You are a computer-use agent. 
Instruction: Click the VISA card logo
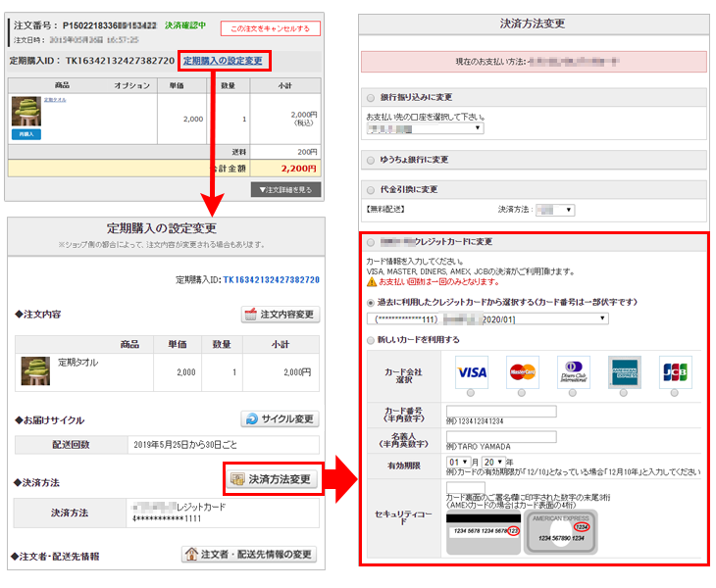[x=472, y=372]
